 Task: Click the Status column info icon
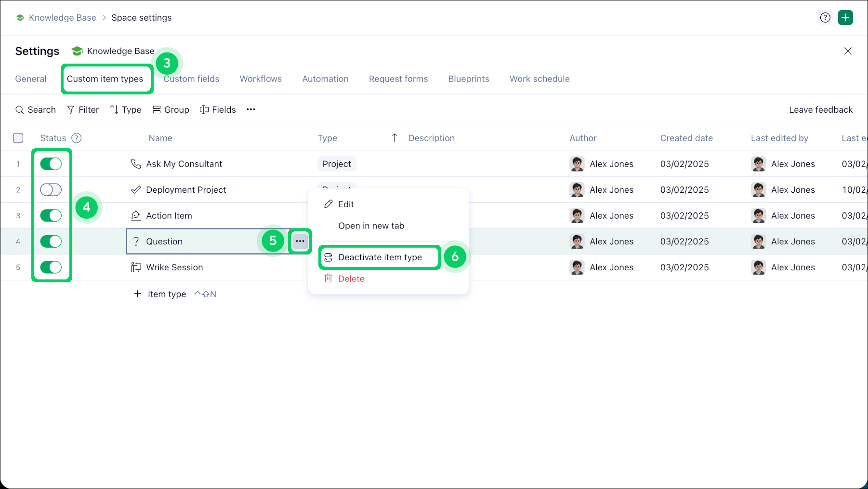[x=76, y=138]
